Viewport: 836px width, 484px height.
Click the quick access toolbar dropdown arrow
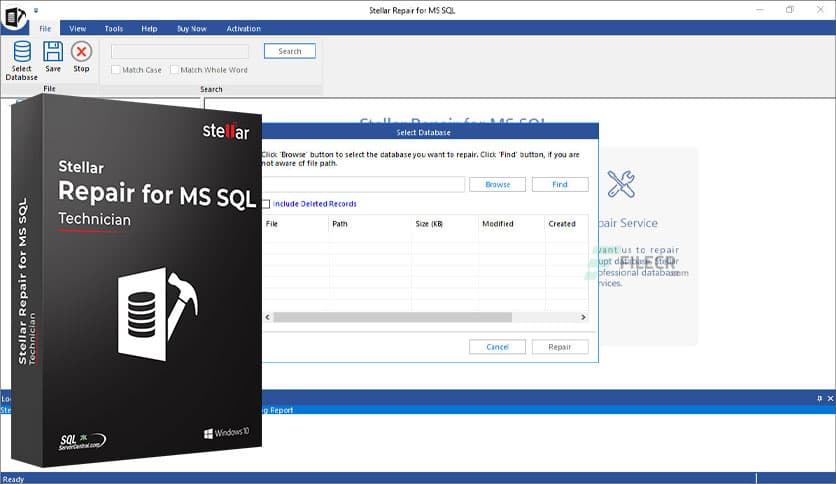click(x=36, y=10)
